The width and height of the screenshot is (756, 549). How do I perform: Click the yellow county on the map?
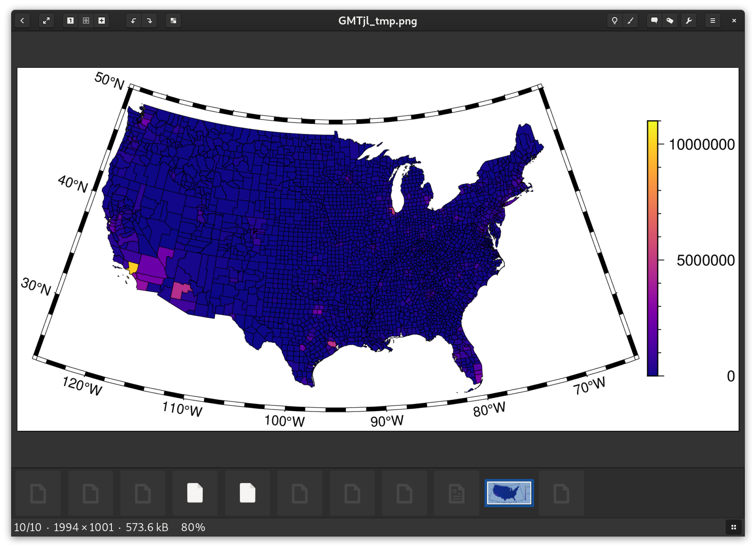click(x=133, y=268)
